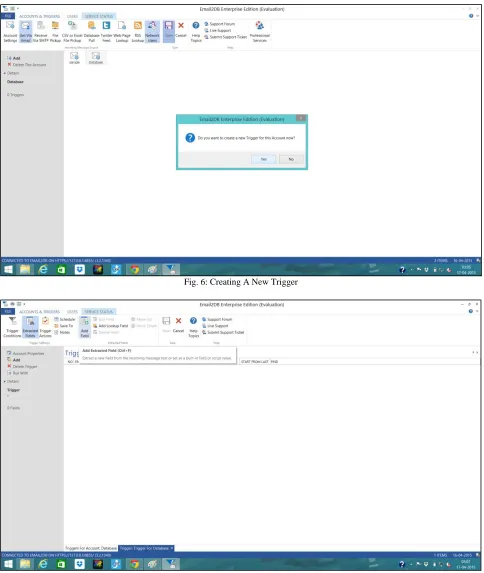The height and width of the screenshot is (573, 484).
Task: Select the Database Poll source icon
Action: coord(91,32)
